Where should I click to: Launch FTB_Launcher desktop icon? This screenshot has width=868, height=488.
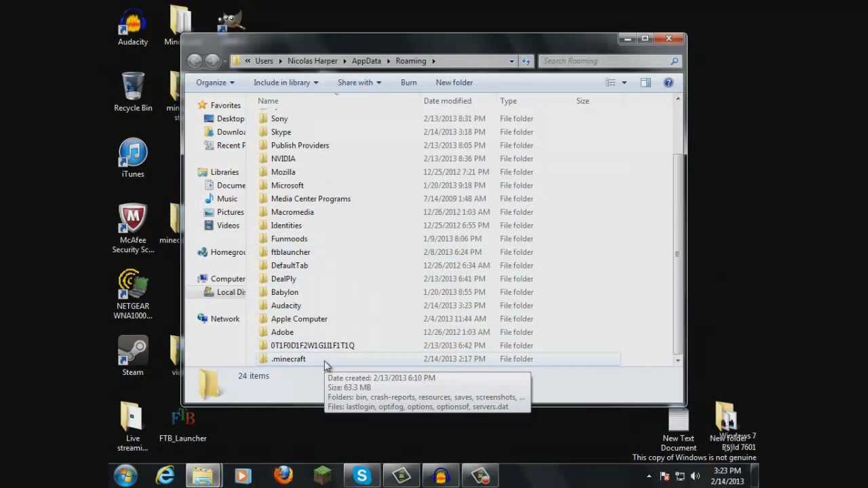pyautogui.click(x=182, y=426)
